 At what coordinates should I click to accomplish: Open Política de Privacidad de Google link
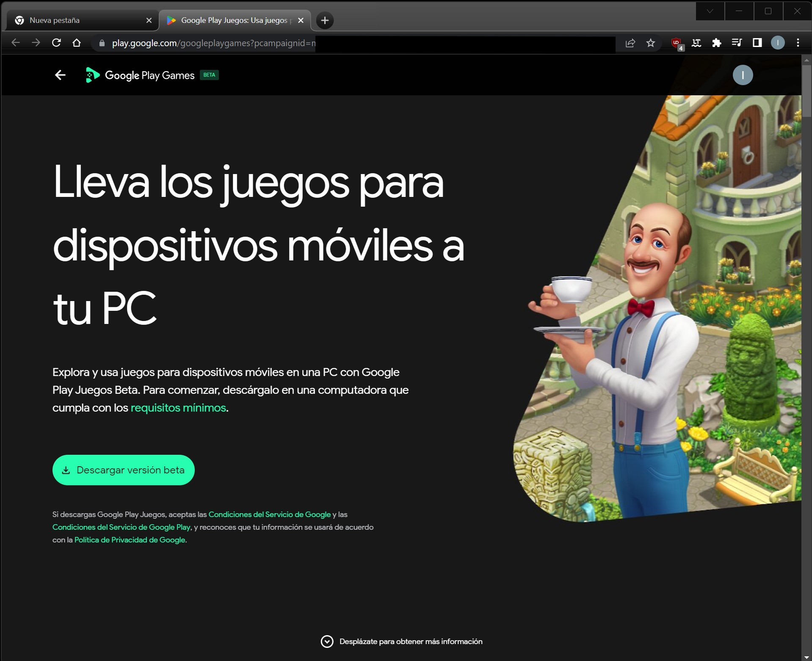(130, 540)
